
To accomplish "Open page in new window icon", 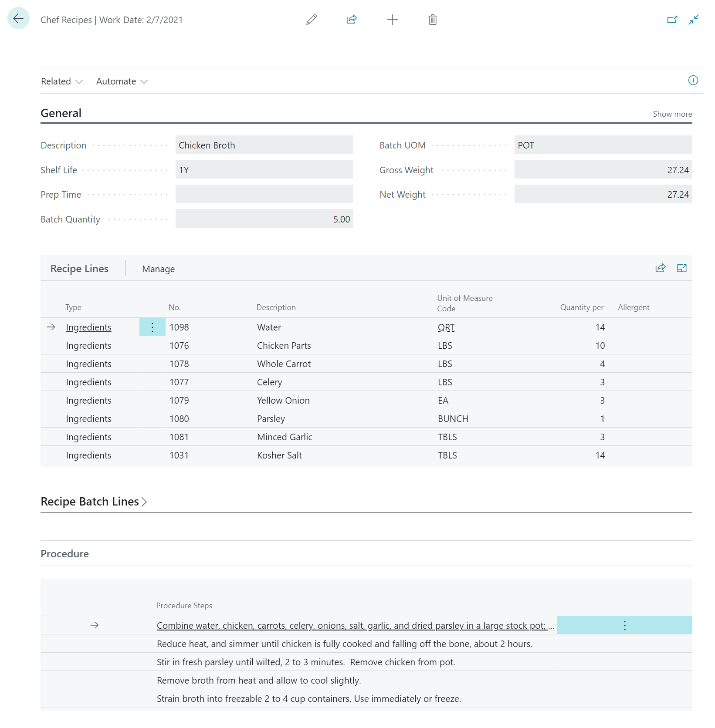I will click(x=672, y=20).
